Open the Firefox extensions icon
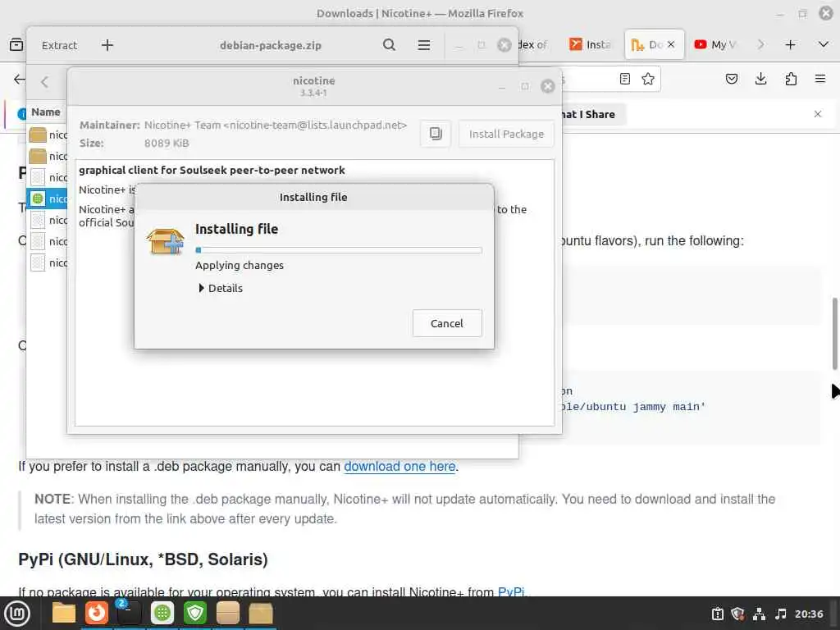Screen dimensions: 840x630 (x=791, y=80)
